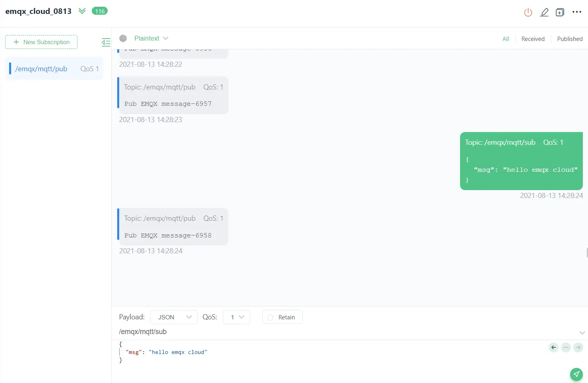Select the /emqx/mqtt/pub subscription
This screenshot has height=383, width=588.
[54, 68]
